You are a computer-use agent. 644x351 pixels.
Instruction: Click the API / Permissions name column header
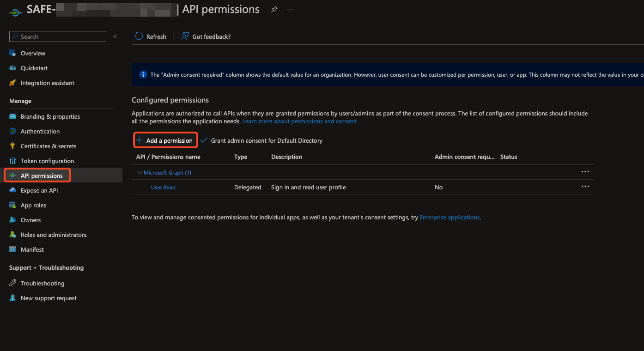(x=168, y=157)
